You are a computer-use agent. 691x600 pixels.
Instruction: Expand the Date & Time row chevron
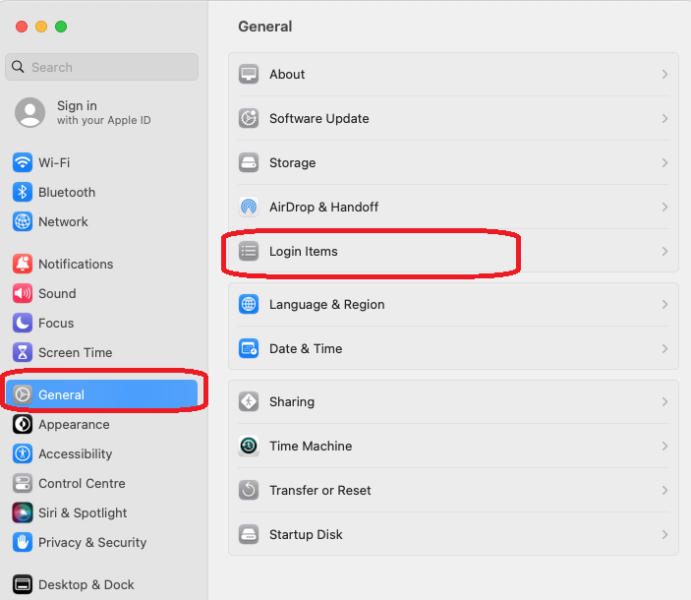coord(665,348)
